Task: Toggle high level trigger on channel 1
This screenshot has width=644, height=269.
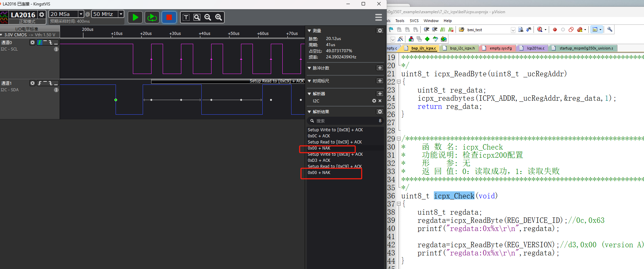Action: [45, 83]
